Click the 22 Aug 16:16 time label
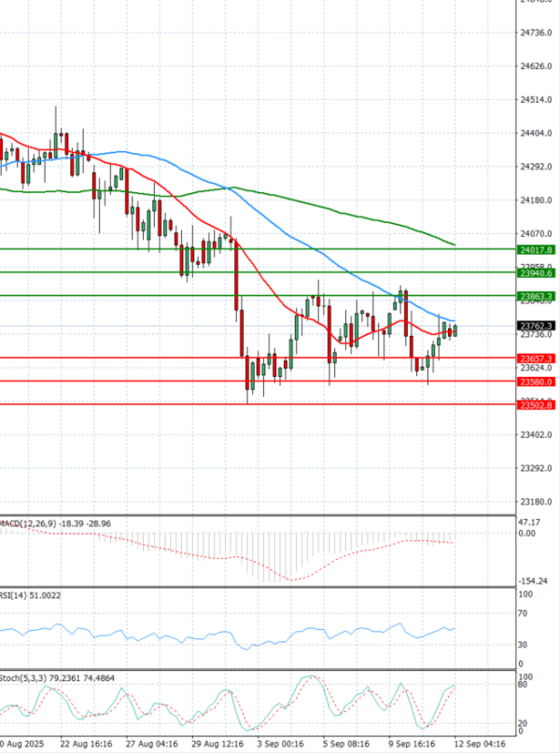 click(86, 744)
